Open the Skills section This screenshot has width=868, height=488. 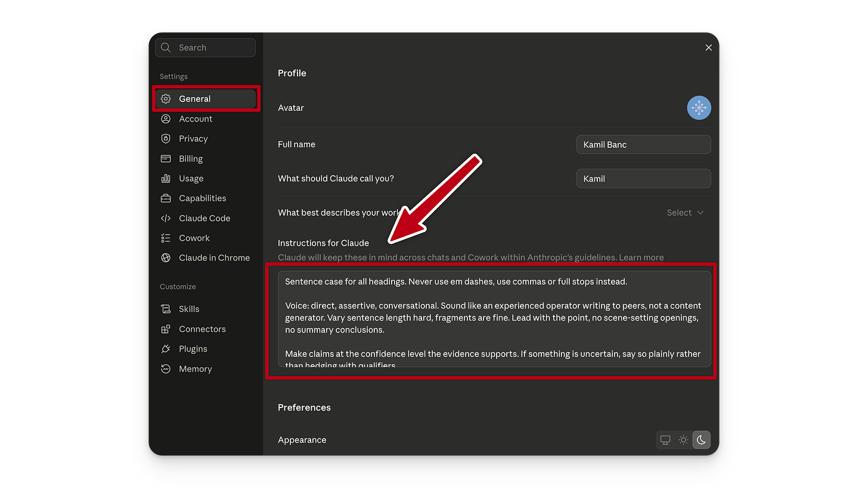[x=206, y=309]
